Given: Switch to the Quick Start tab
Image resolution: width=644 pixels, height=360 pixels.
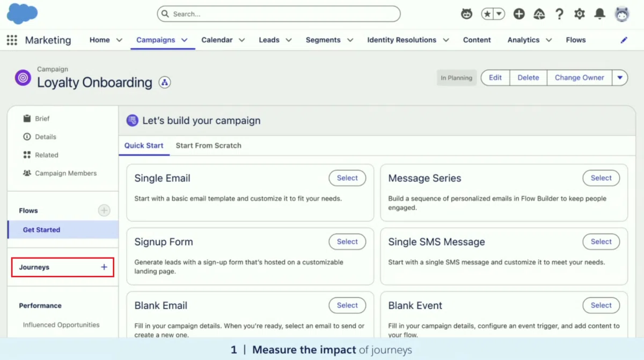Looking at the screenshot, I should [144, 145].
